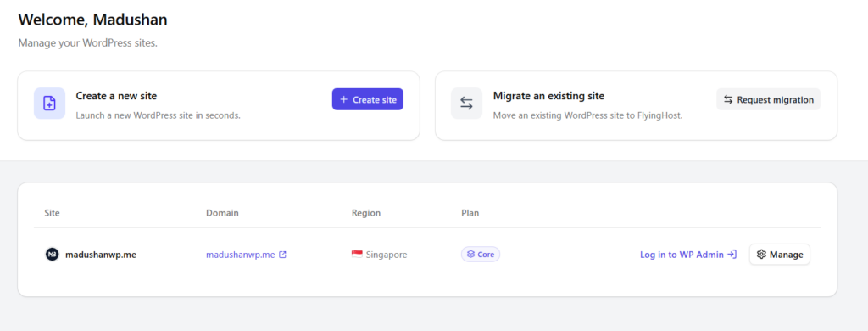Click the site name madushanwp.me
868x331 pixels.
tap(101, 255)
